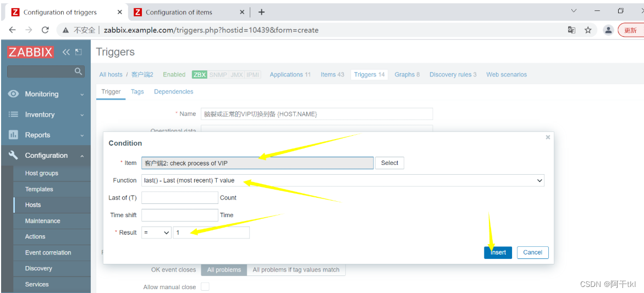The height and width of the screenshot is (293, 644).
Task: Bookmark this page with star icon
Action: 588,30
